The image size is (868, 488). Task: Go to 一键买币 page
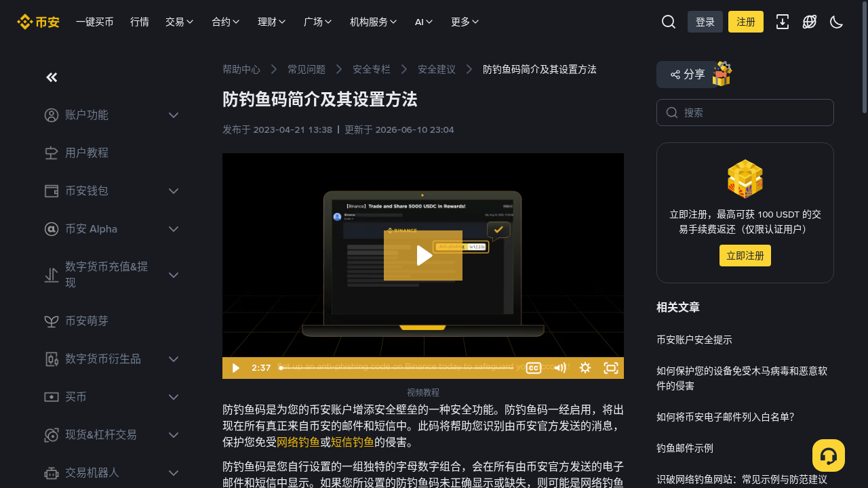[95, 22]
